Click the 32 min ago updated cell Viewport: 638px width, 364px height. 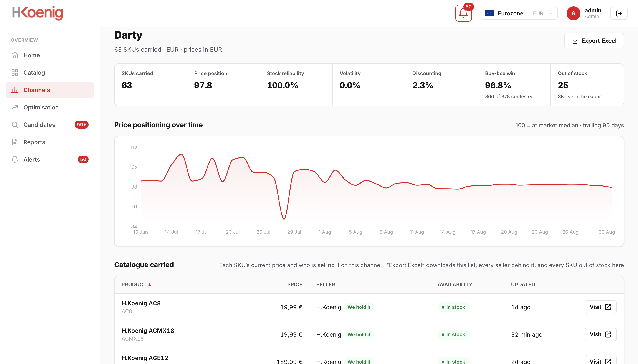tap(527, 334)
